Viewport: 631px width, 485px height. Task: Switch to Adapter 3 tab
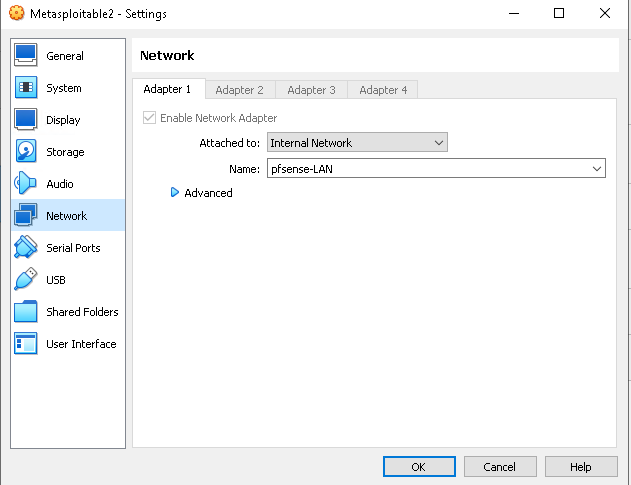(311, 90)
